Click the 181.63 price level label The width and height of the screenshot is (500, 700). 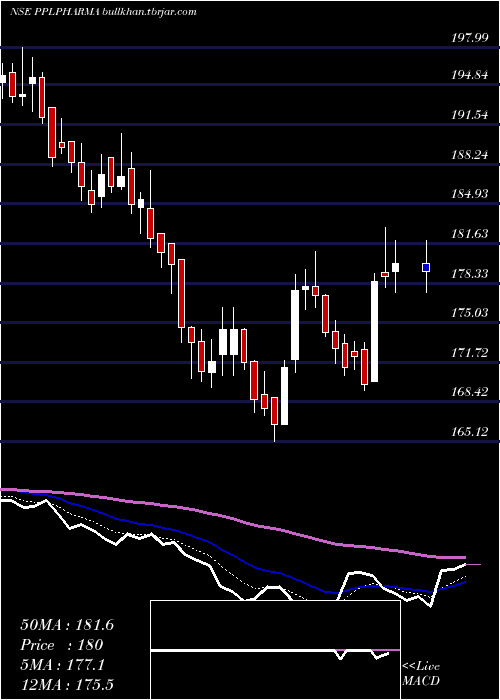[x=469, y=233]
